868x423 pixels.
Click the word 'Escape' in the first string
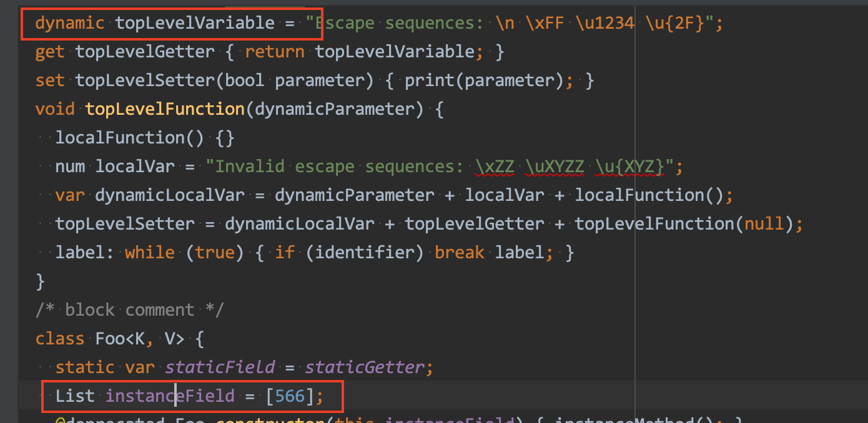[x=345, y=24]
